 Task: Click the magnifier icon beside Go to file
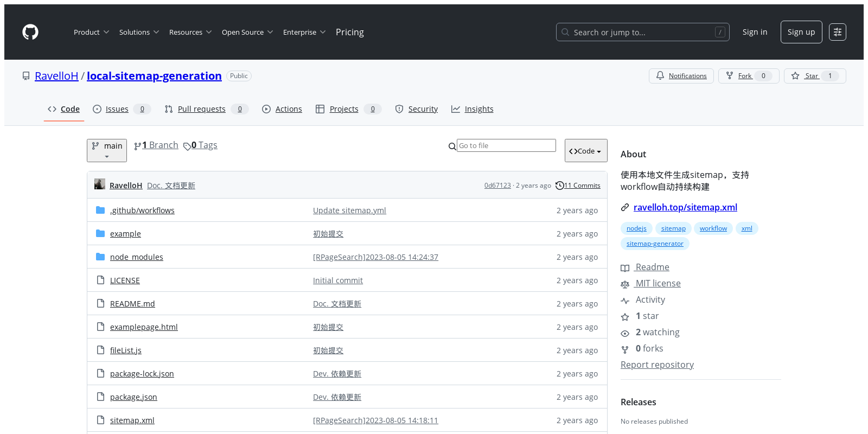(452, 146)
